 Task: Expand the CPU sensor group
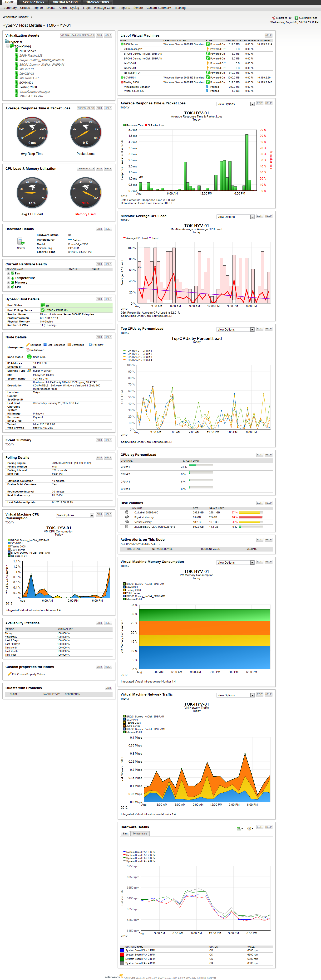(x=8, y=287)
